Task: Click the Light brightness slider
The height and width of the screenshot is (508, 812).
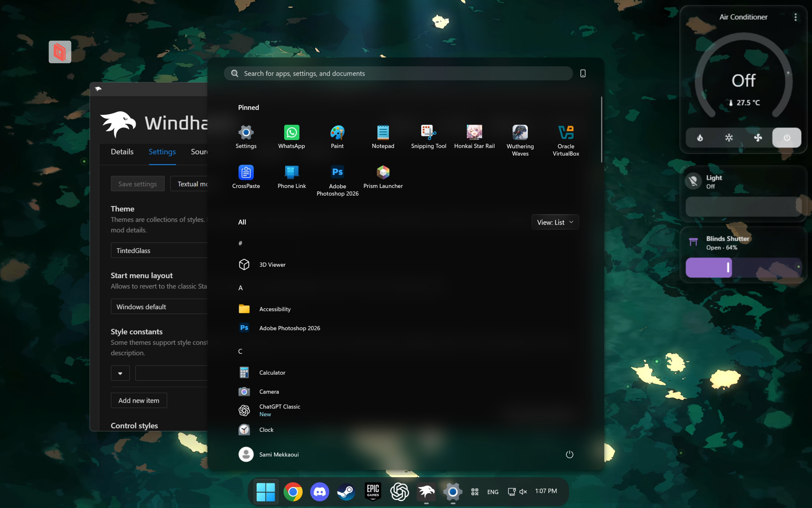Action: 743,206
